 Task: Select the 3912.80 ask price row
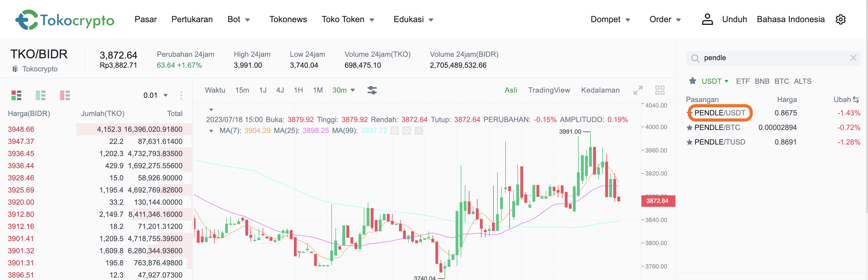[x=96, y=214]
